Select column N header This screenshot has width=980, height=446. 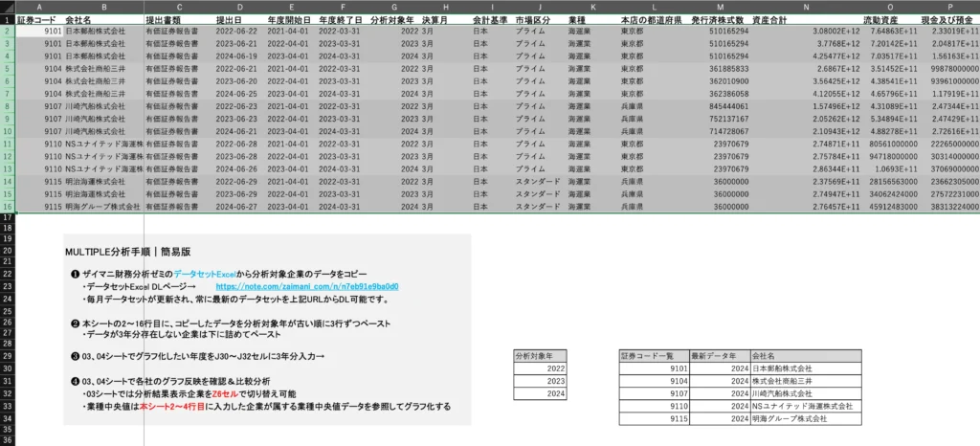pos(806,7)
